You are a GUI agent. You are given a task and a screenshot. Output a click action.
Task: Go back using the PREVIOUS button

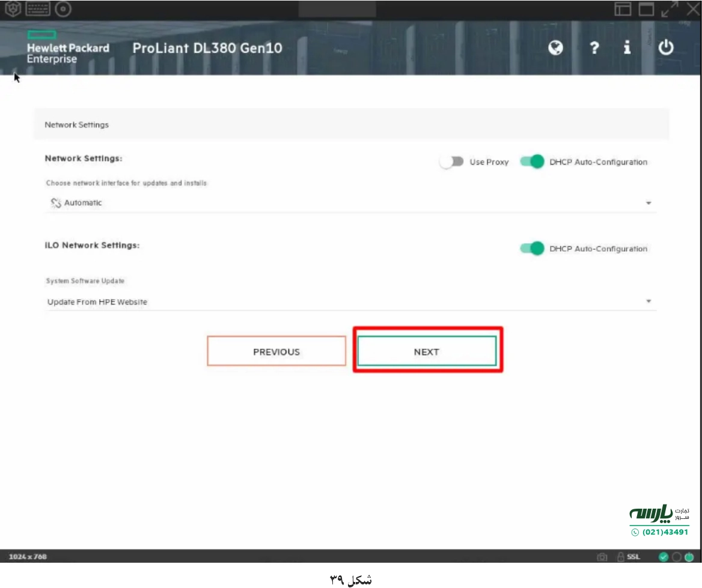(276, 351)
